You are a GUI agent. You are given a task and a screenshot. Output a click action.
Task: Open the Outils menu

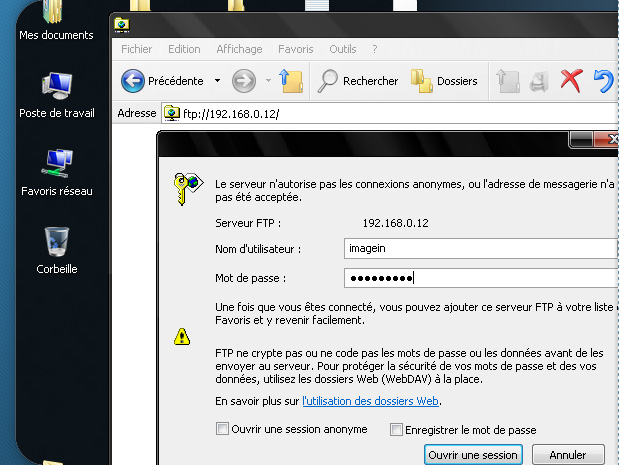point(343,49)
